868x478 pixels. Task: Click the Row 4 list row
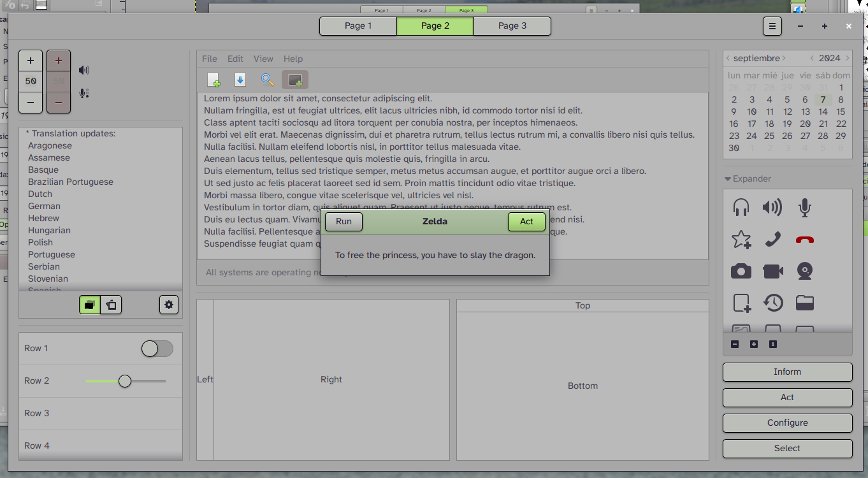tap(101, 445)
